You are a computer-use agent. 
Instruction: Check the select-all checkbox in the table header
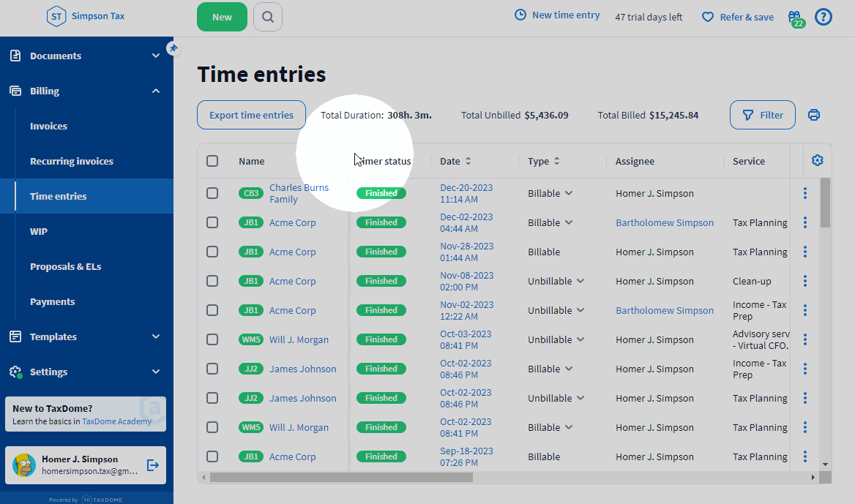212,160
